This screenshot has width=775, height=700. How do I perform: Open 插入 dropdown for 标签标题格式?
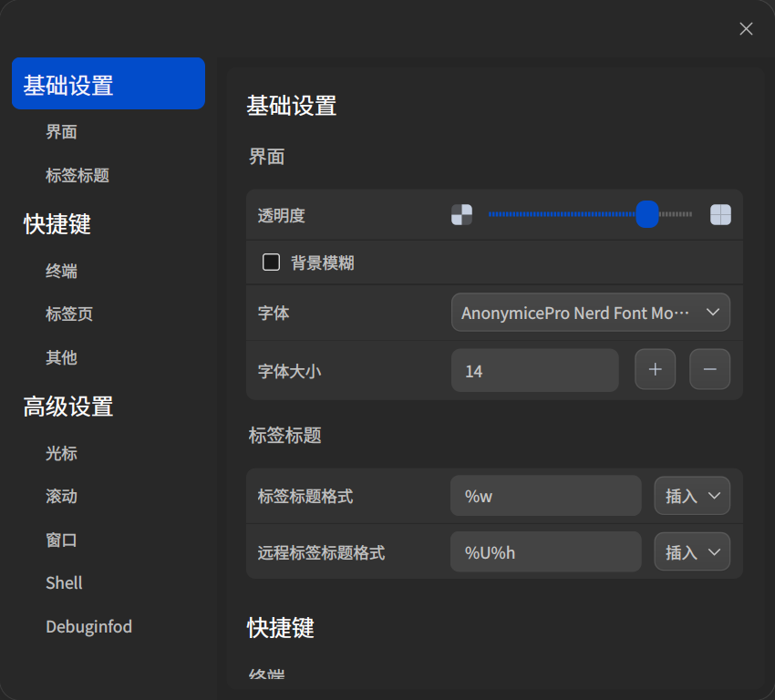(692, 496)
